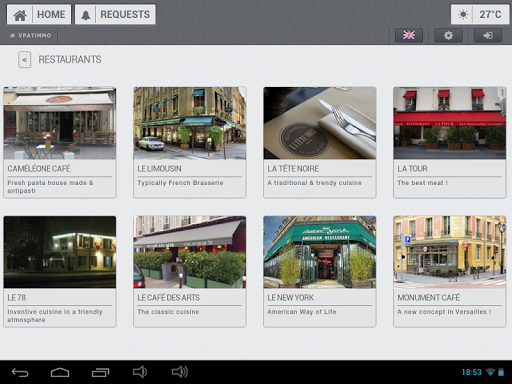This screenshot has width=512, height=384.
Task: Tap the sun weather icon
Action: (463, 15)
